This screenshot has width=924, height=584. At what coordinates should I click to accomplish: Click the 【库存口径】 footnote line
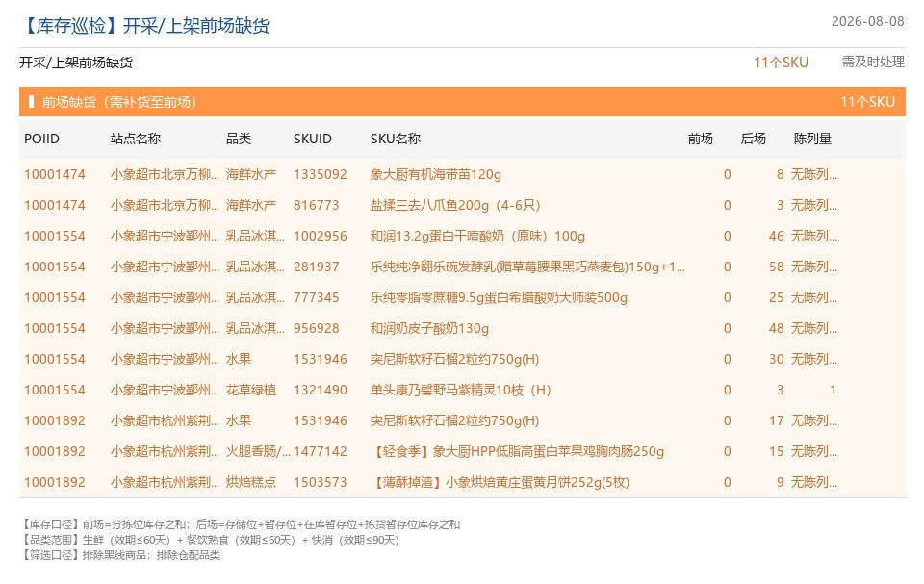[241, 524]
